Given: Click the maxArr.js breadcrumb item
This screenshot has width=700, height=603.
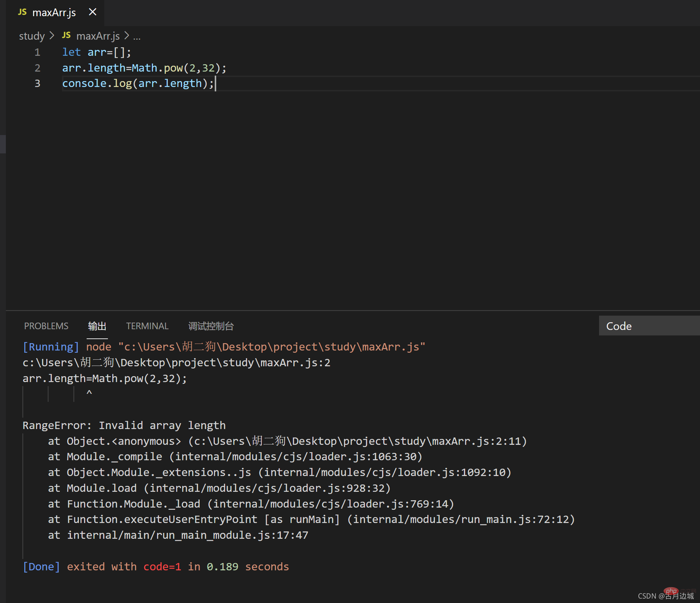Looking at the screenshot, I should pyautogui.click(x=98, y=36).
